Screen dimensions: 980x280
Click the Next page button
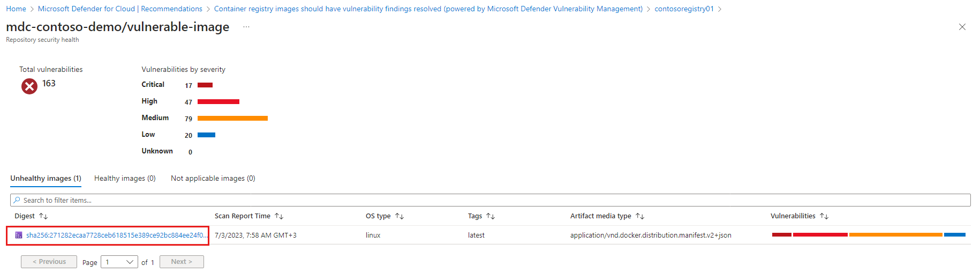[x=182, y=262]
